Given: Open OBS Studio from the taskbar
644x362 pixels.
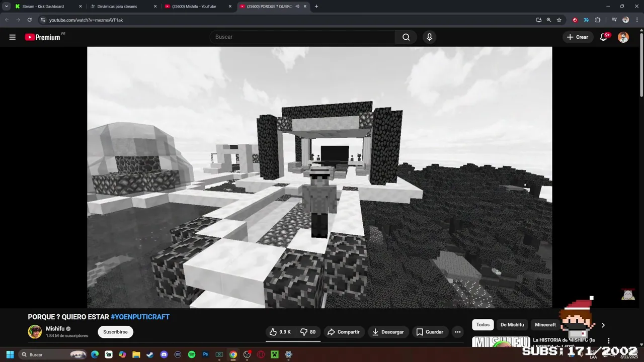Looking at the screenshot, I should pyautogui.click(x=247, y=354).
